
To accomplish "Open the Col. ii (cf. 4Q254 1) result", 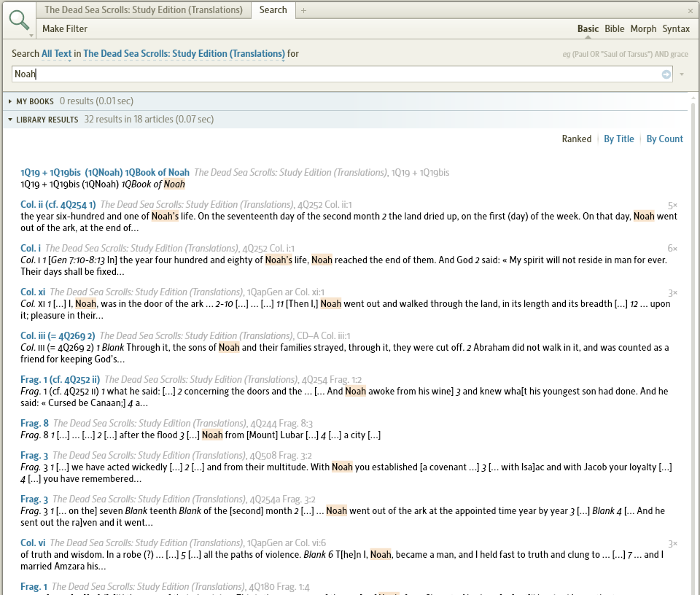I will (58, 204).
